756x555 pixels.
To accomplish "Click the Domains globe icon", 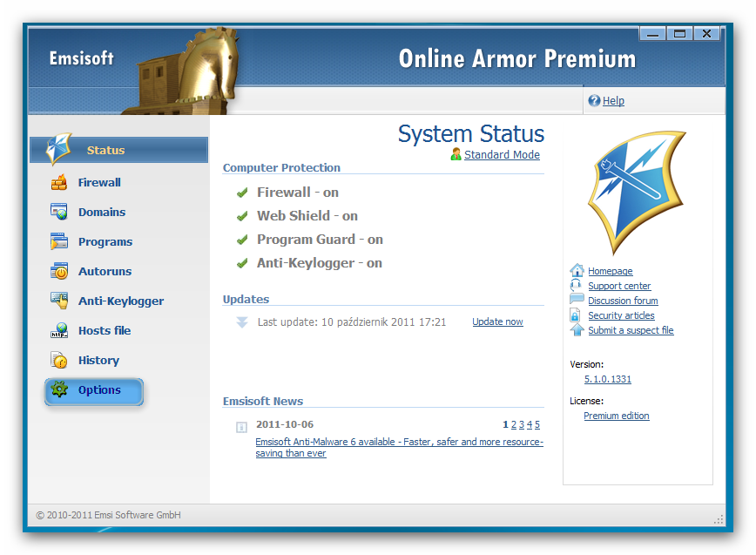I will point(59,212).
